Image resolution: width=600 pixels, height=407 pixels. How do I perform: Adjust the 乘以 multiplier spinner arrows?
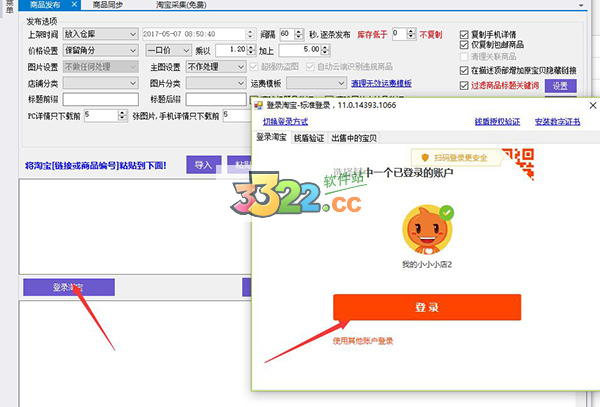tap(251, 50)
